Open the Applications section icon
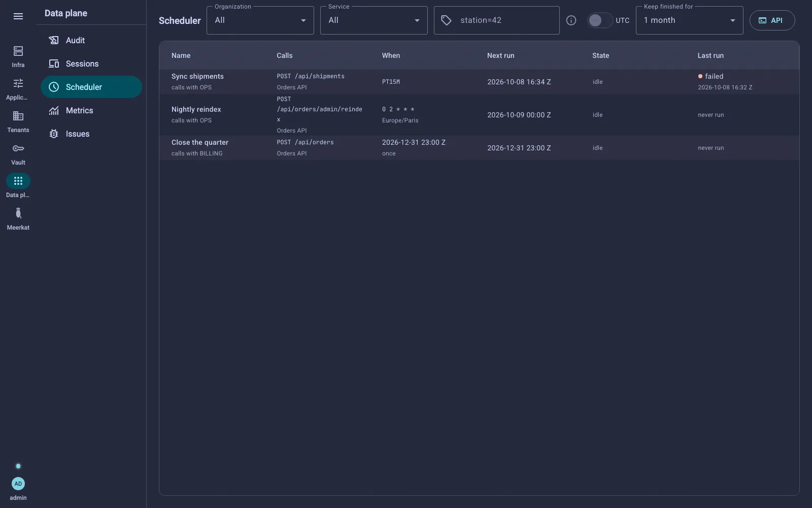 (x=18, y=83)
